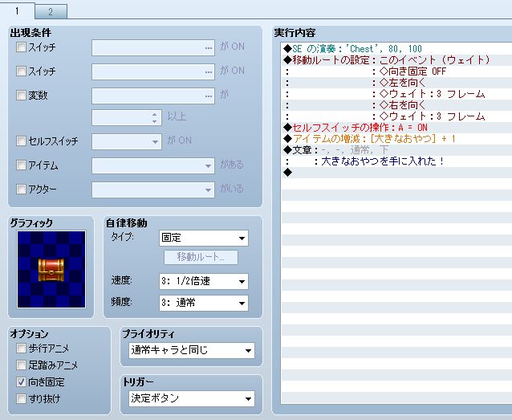The height and width of the screenshot is (420, 512).
Task: Tick the セルフスイッチ condition checkbox
Action: 21,141
